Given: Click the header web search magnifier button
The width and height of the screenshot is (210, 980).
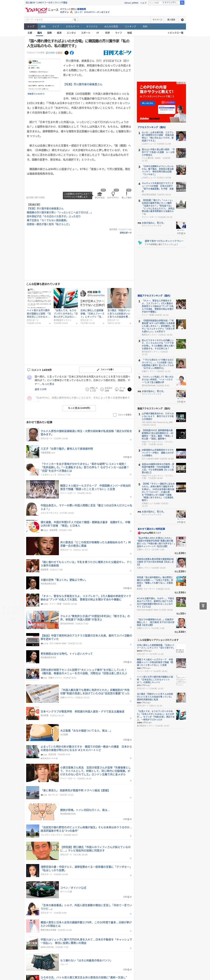Looking at the screenshot, I should click(x=182, y=3).
